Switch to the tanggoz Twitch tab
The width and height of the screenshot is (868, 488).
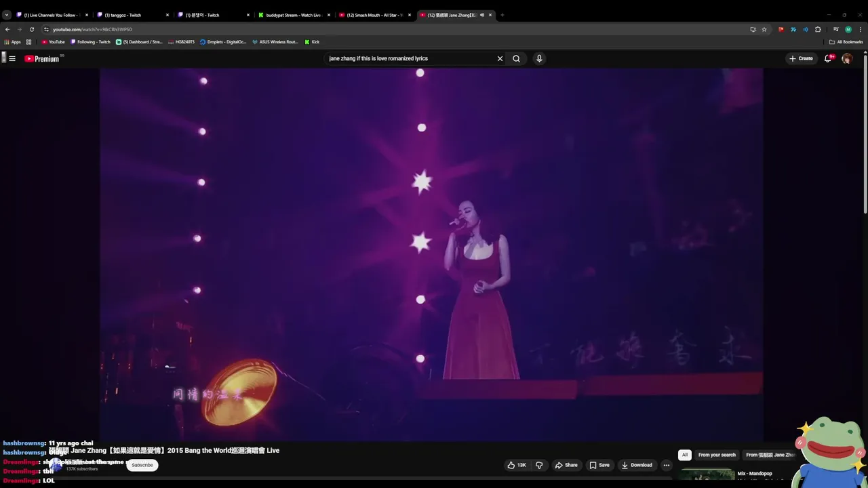coord(132,15)
